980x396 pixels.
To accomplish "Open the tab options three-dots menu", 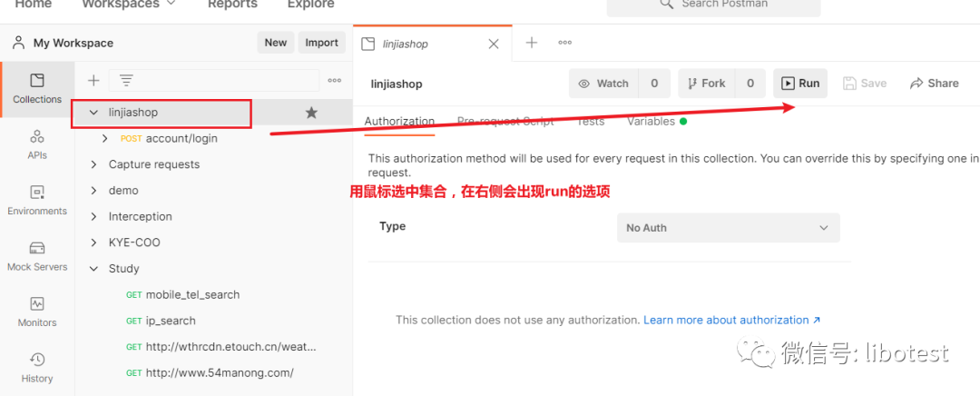I will click(x=565, y=43).
